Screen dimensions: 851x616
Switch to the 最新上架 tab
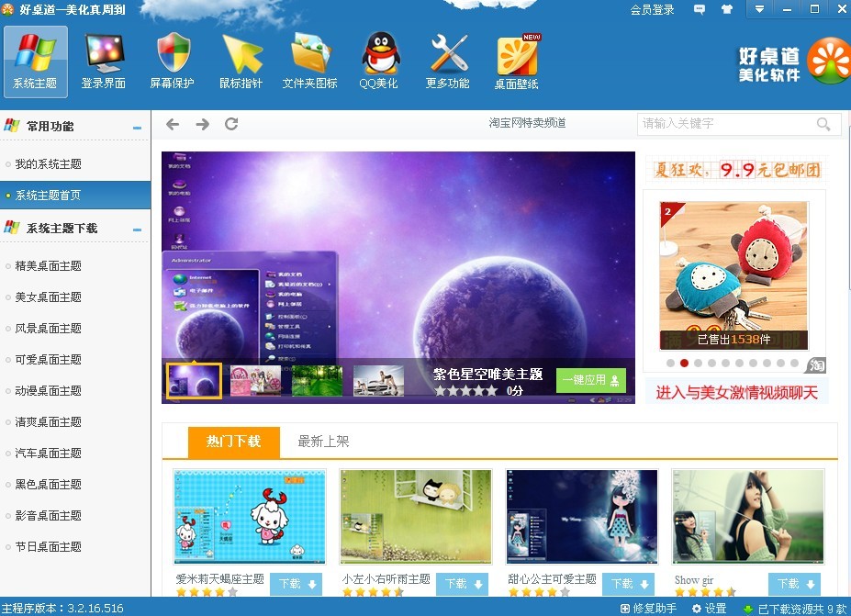[x=323, y=442]
